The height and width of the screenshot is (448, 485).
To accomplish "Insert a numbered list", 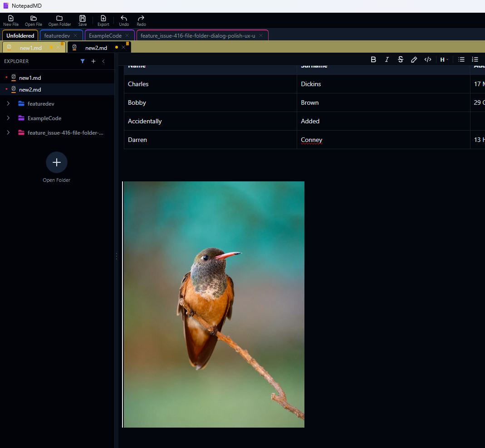I will coord(475,60).
